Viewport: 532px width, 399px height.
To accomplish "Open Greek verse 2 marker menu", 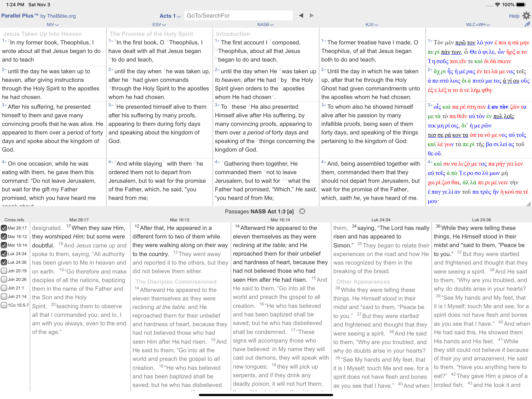I will click(x=430, y=70).
